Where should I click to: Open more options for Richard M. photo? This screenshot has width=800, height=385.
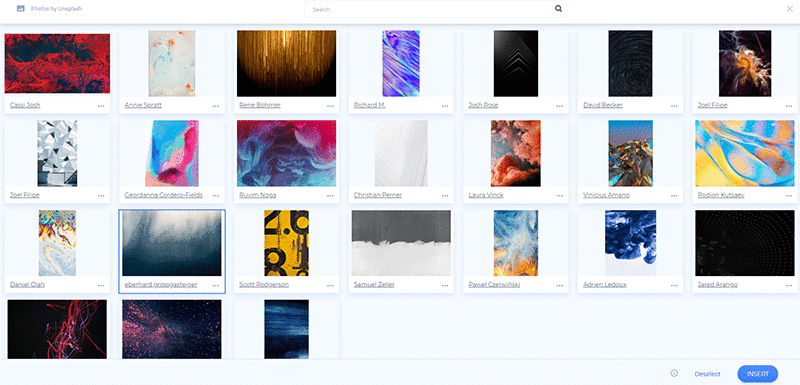click(445, 106)
